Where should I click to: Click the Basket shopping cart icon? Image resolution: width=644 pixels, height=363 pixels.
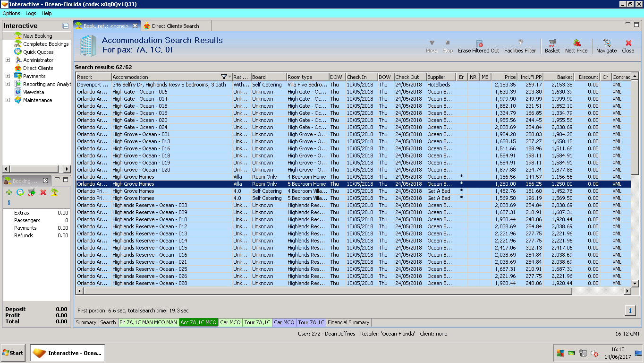552,43
